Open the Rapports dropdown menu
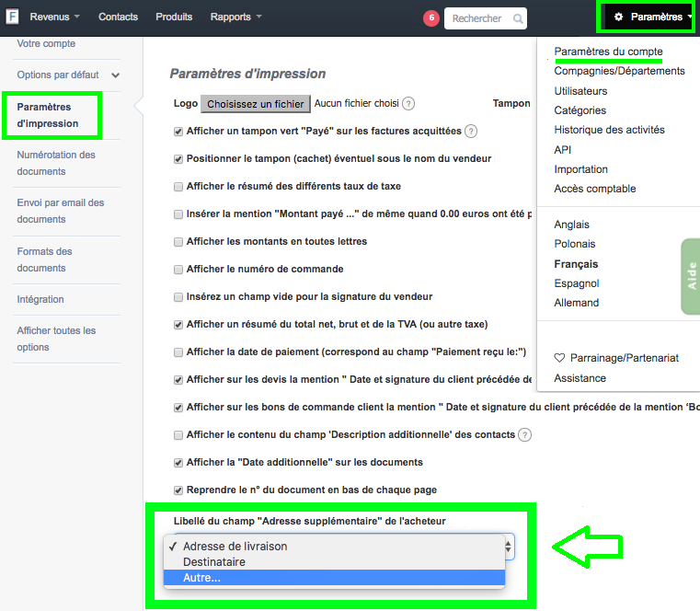 tap(235, 17)
